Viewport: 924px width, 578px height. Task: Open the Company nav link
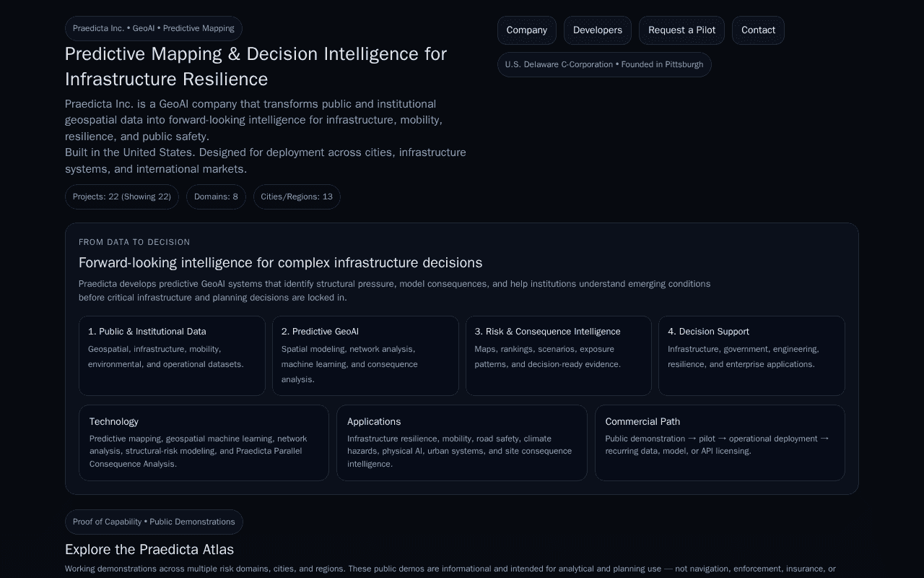point(527,30)
